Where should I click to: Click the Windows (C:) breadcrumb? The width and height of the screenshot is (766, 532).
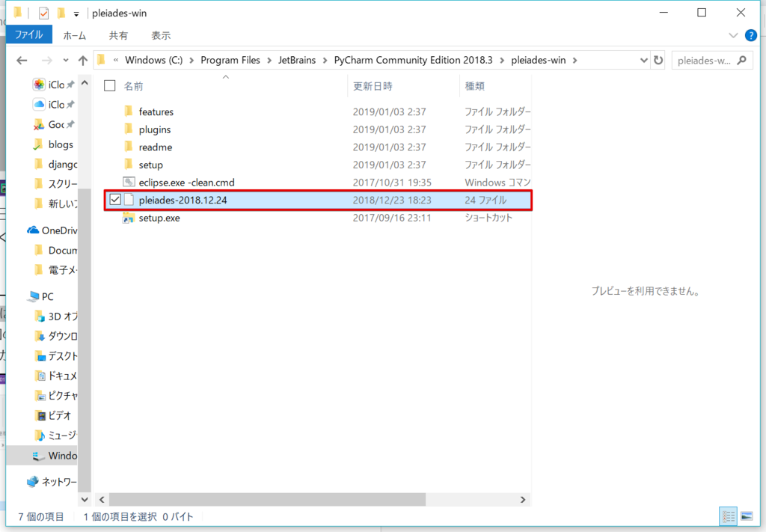[154, 60]
